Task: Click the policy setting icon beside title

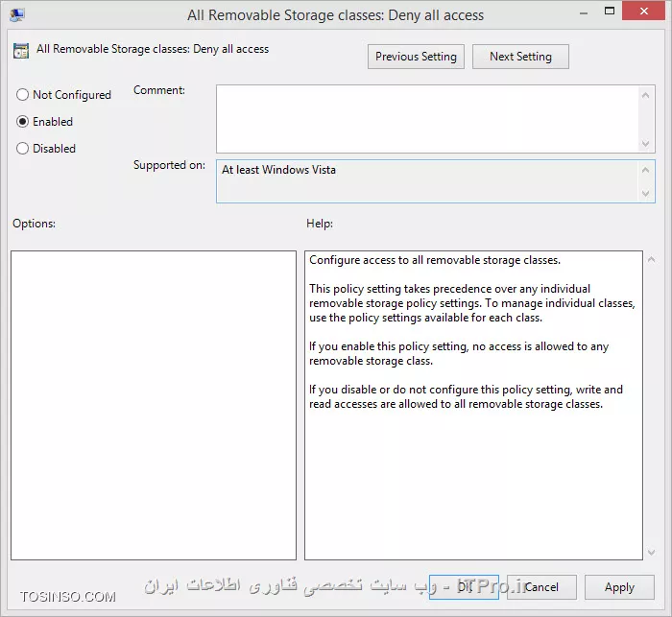Action: (21, 51)
